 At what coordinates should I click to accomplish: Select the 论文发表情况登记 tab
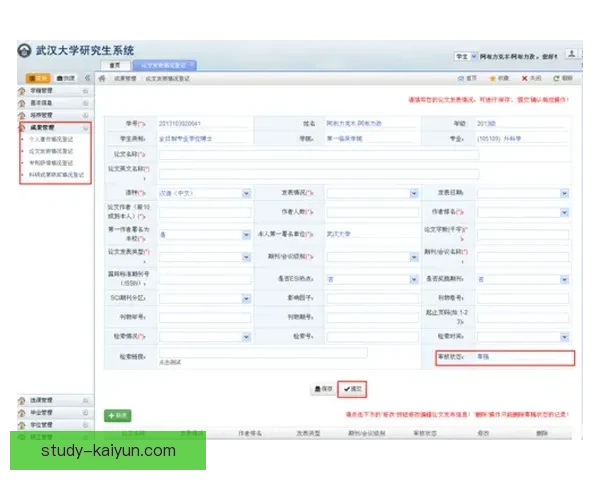[165, 65]
